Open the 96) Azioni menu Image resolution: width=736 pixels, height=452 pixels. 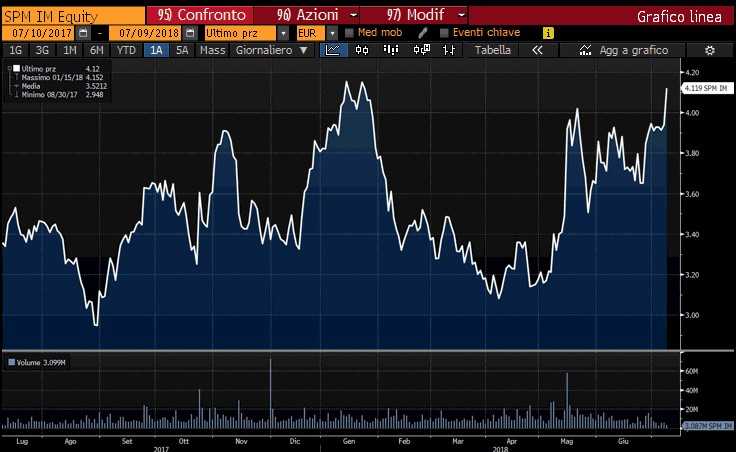coord(307,15)
